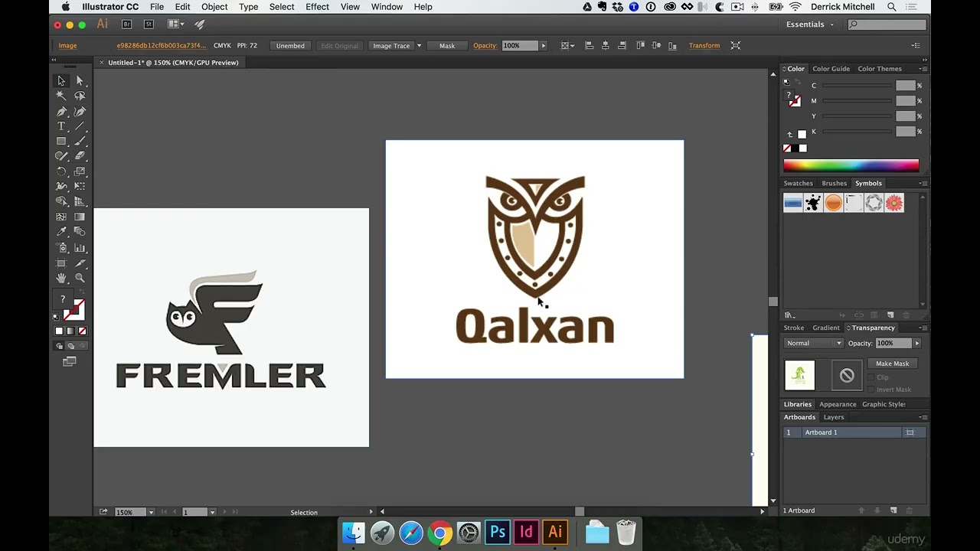Open the zoom level 150% dropdown

coord(151,512)
